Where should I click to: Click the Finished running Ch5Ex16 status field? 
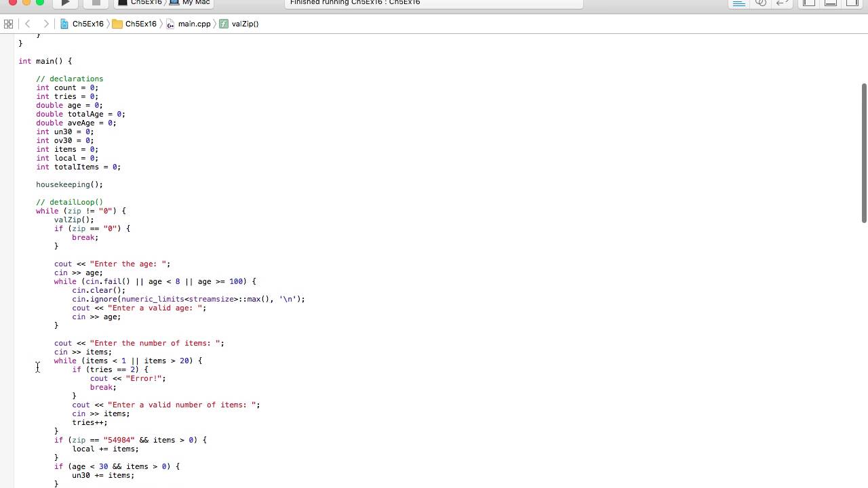pyautogui.click(x=433, y=3)
